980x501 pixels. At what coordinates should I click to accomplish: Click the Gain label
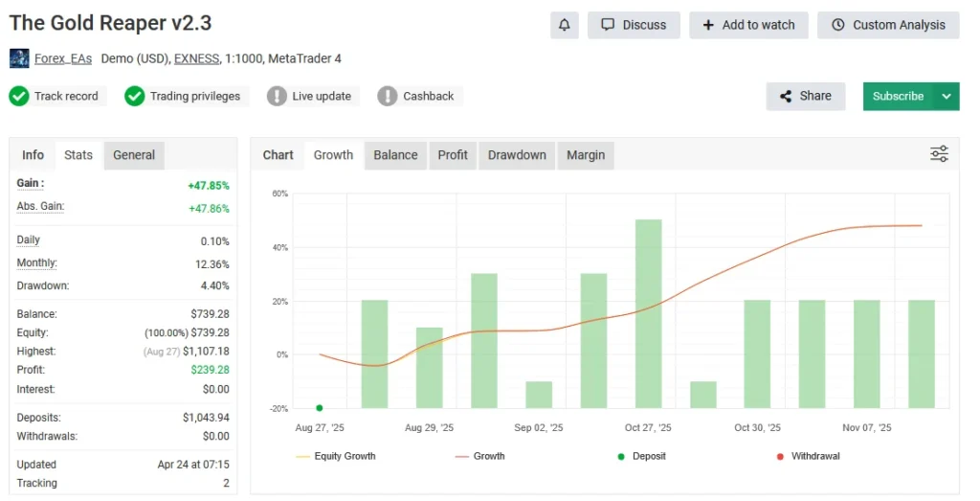(x=30, y=183)
